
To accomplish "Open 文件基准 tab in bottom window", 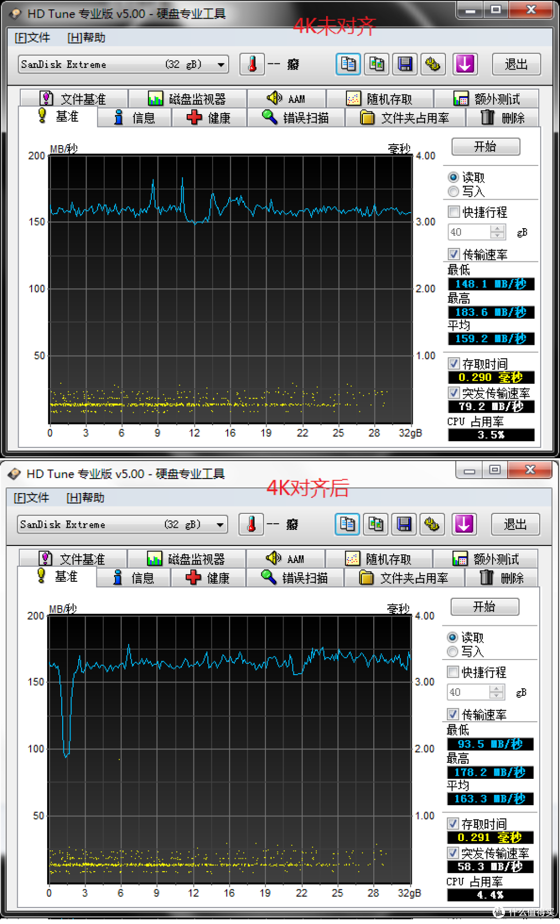I will [73, 558].
